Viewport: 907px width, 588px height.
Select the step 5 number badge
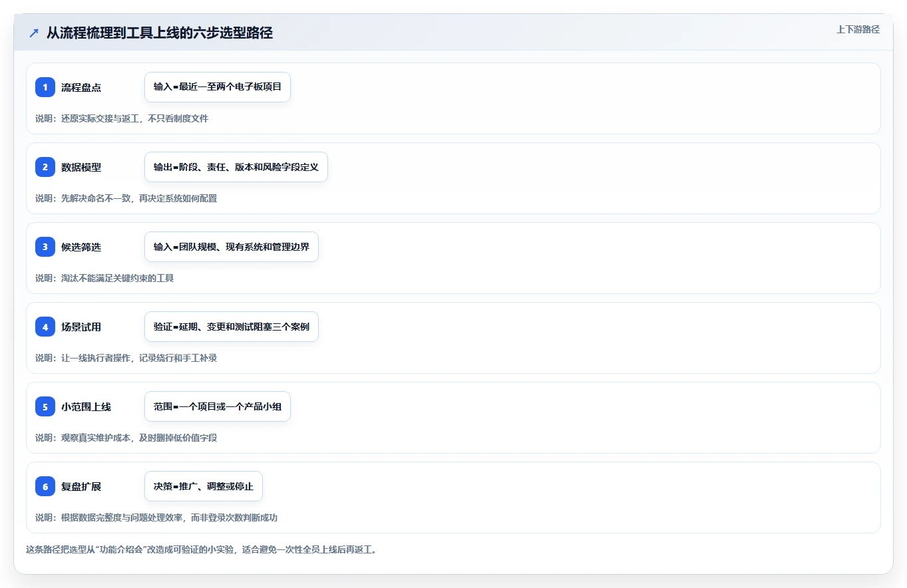(45, 406)
